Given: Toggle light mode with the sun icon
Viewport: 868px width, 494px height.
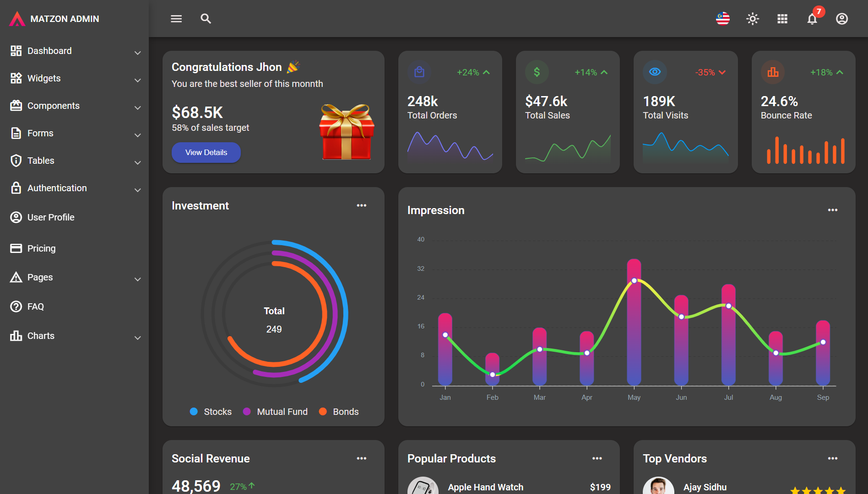Looking at the screenshot, I should point(753,19).
